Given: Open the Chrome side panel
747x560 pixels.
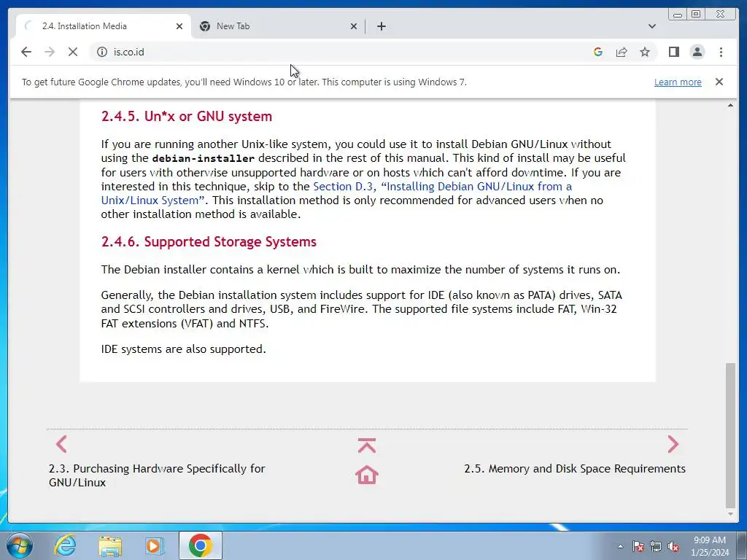Looking at the screenshot, I should coord(673,52).
